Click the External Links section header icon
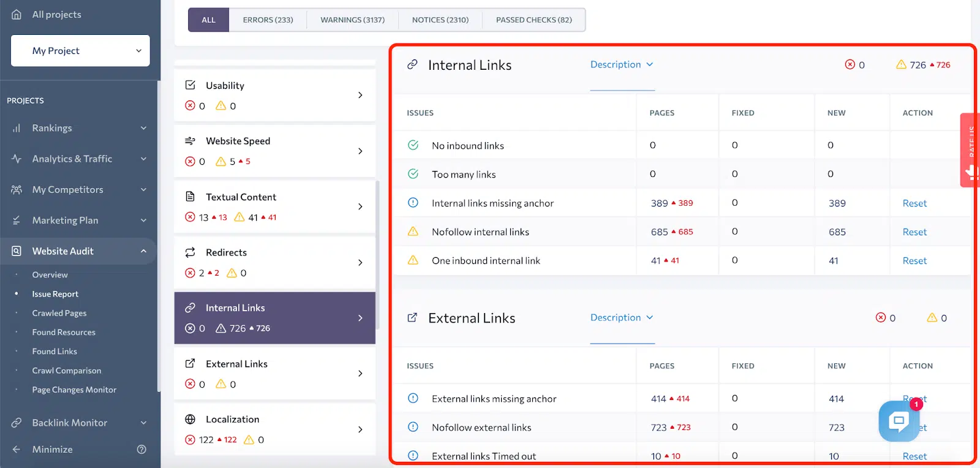 413,317
